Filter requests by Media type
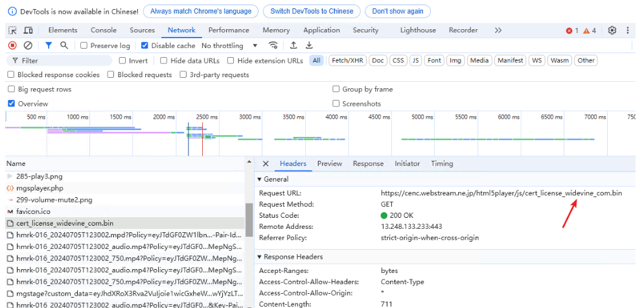Screen dimensions: 644x308 coord(479,60)
